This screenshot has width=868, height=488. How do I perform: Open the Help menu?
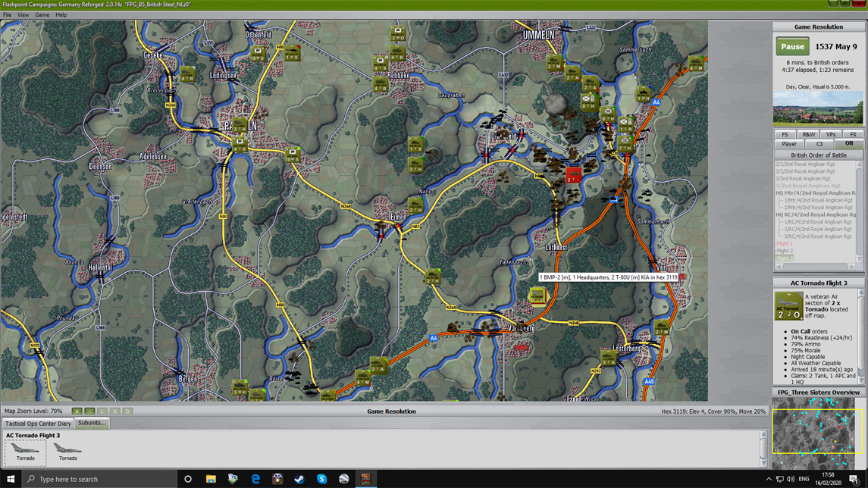click(x=61, y=15)
